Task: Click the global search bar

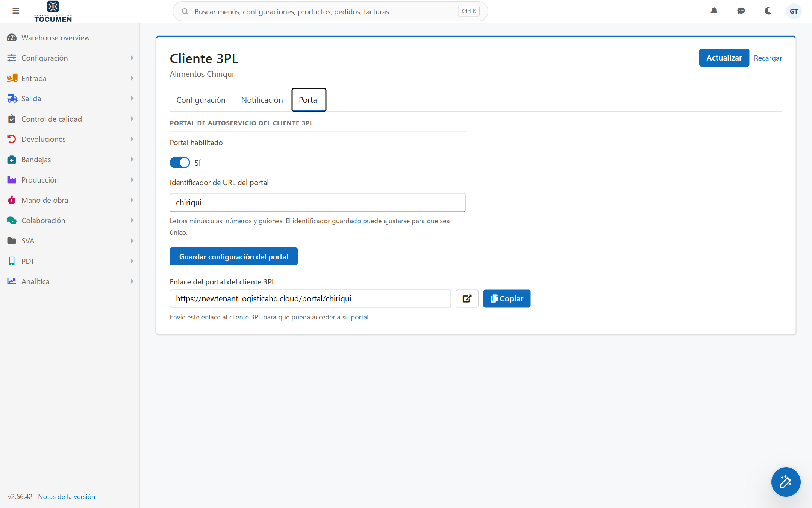Action: pos(330,11)
